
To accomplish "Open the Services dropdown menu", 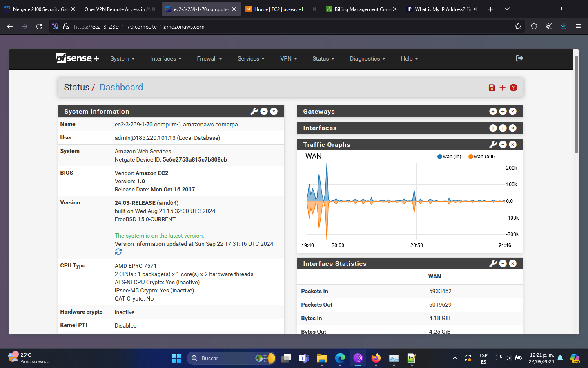I will point(251,58).
